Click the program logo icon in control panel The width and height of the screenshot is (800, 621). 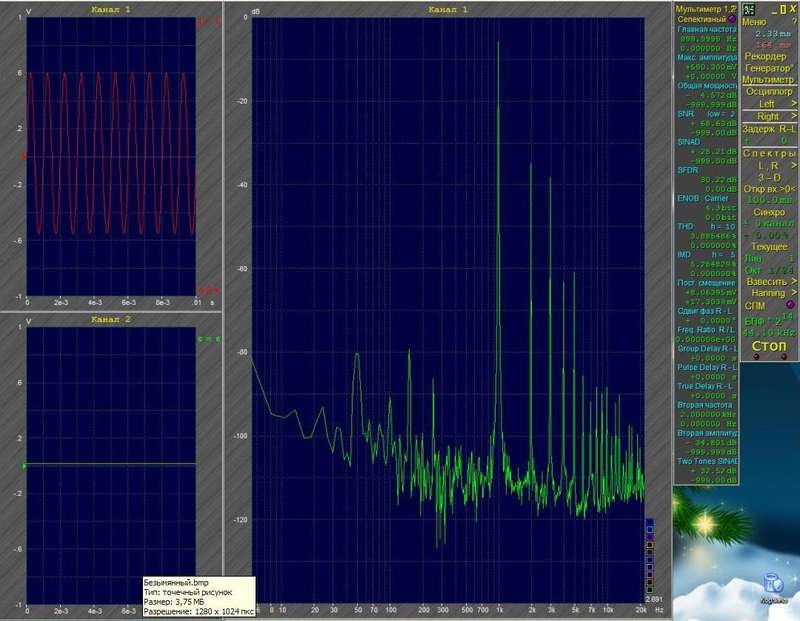pyautogui.click(x=748, y=9)
